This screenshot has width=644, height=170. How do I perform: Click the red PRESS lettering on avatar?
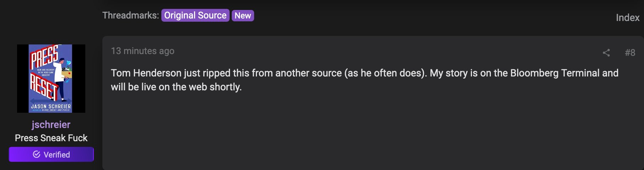(44, 57)
